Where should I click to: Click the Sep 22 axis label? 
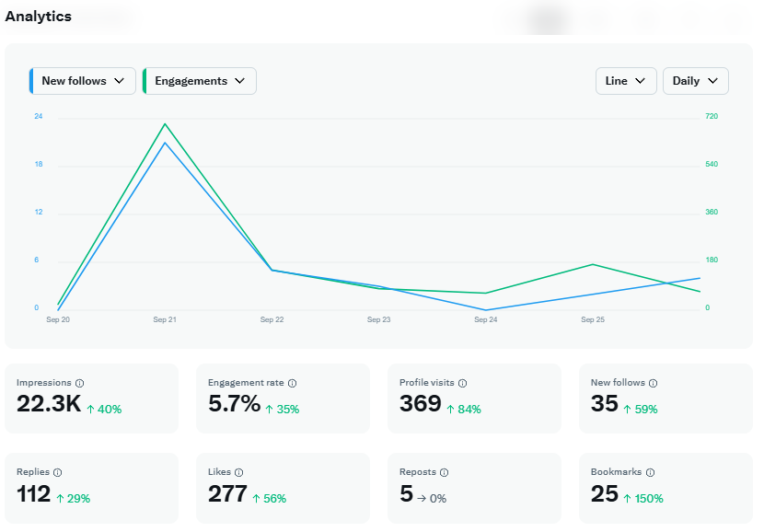pos(272,320)
